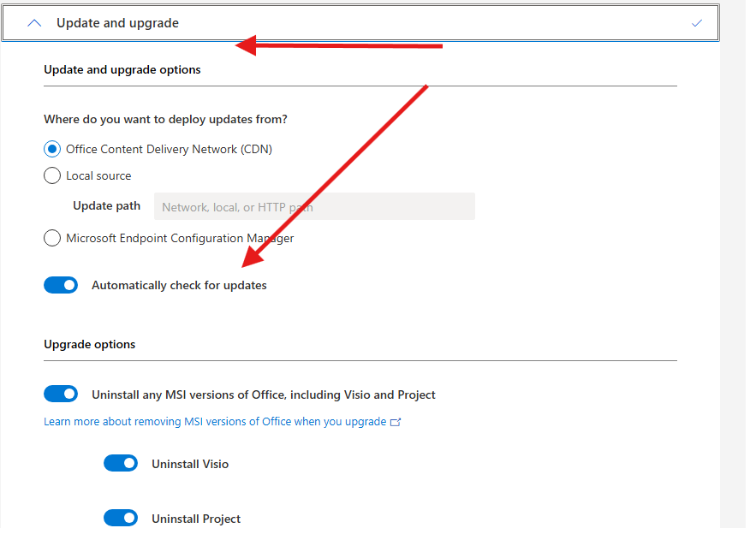756x534 pixels.
Task: Turn off Uninstall any MSI versions switch
Action: (61, 394)
